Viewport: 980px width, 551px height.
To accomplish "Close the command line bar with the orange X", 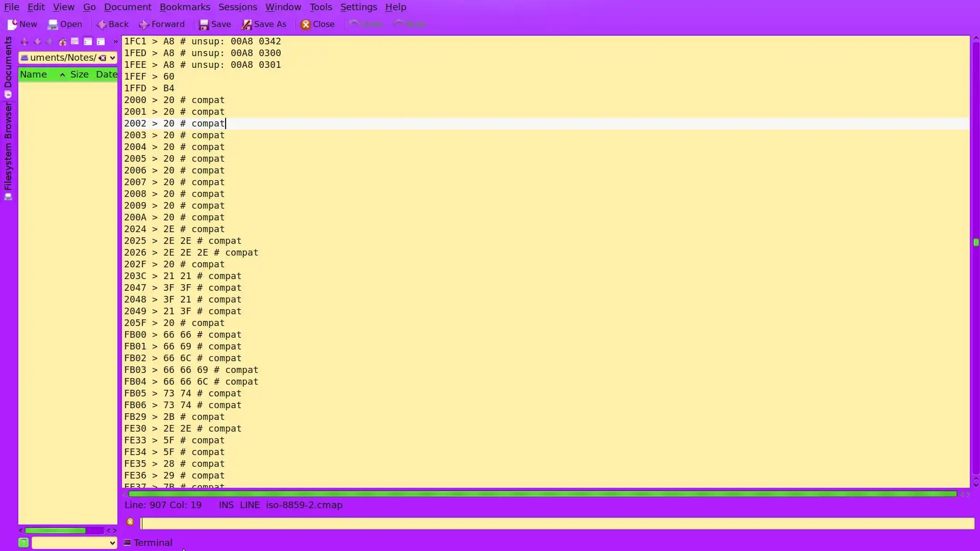I will tap(130, 521).
